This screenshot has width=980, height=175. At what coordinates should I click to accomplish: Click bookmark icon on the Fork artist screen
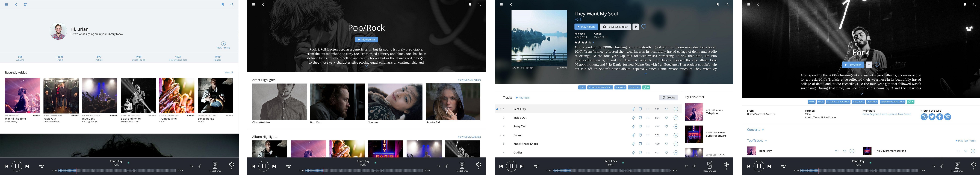[965, 5]
